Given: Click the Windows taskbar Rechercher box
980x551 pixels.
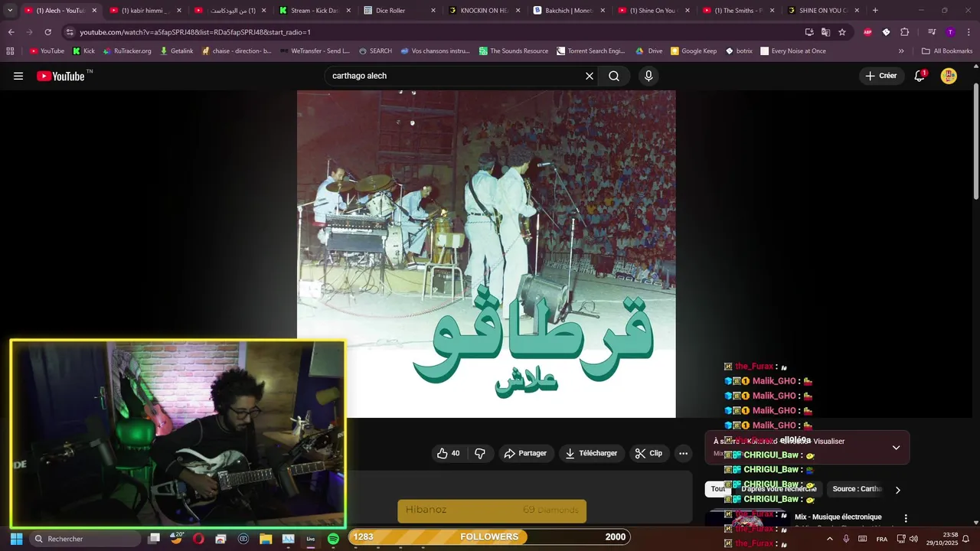Looking at the screenshot, I should pos(84,539).
